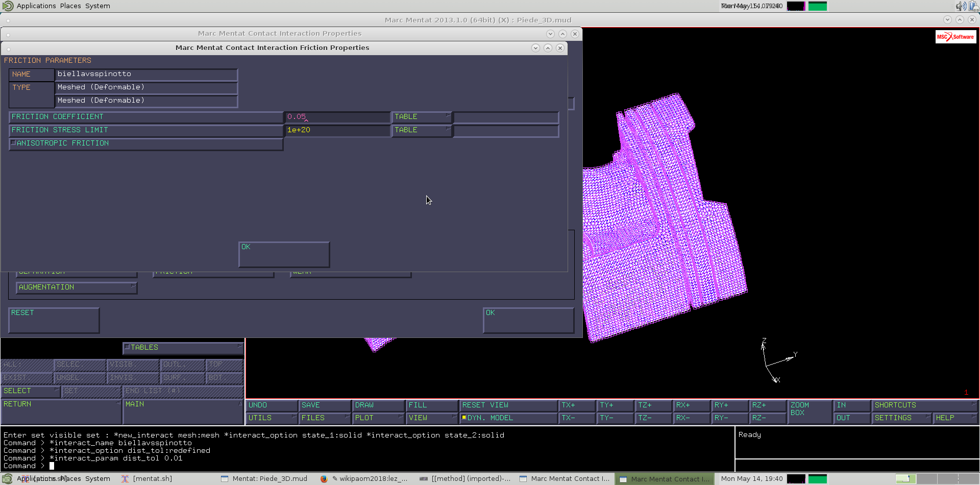Click the friction coefficient table name field
The width and height of the screenshot is (980, 485).
[506, 117]
